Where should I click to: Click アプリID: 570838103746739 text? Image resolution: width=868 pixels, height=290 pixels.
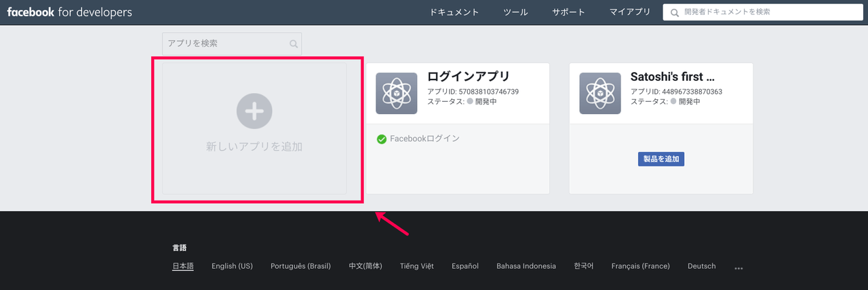click(x=473, y=92)
